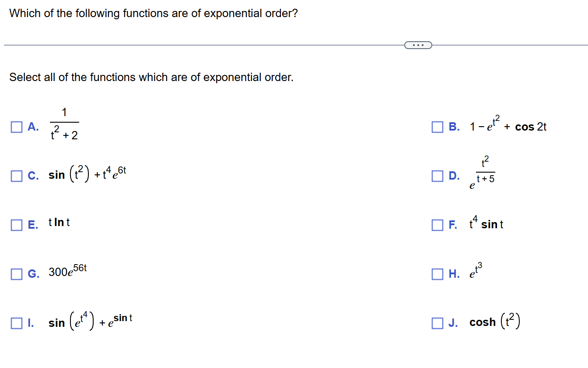This screenshot has height=368, width=588.
Task: Click the expression cosh(t^2)
Action: [x=494, y=322]
